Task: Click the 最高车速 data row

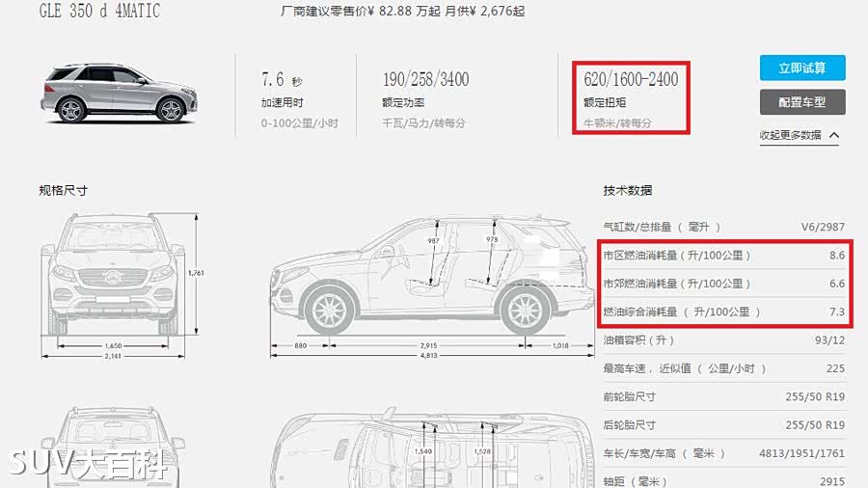Action: (x=724, y=368)
